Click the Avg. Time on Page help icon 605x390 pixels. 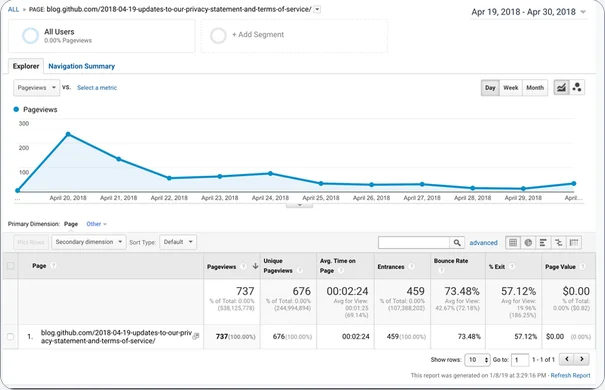(341, 270)
